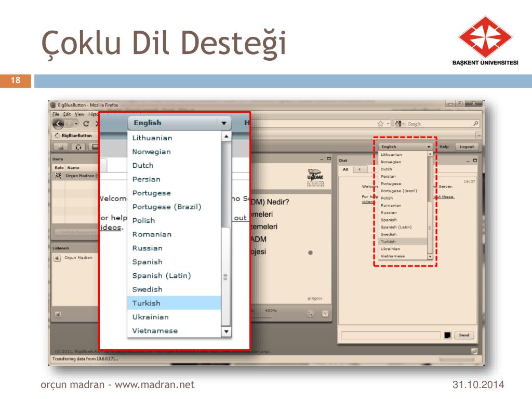532x399 pixels.
Task: Select the All tab in Chat
Action: tap(345, 169)
